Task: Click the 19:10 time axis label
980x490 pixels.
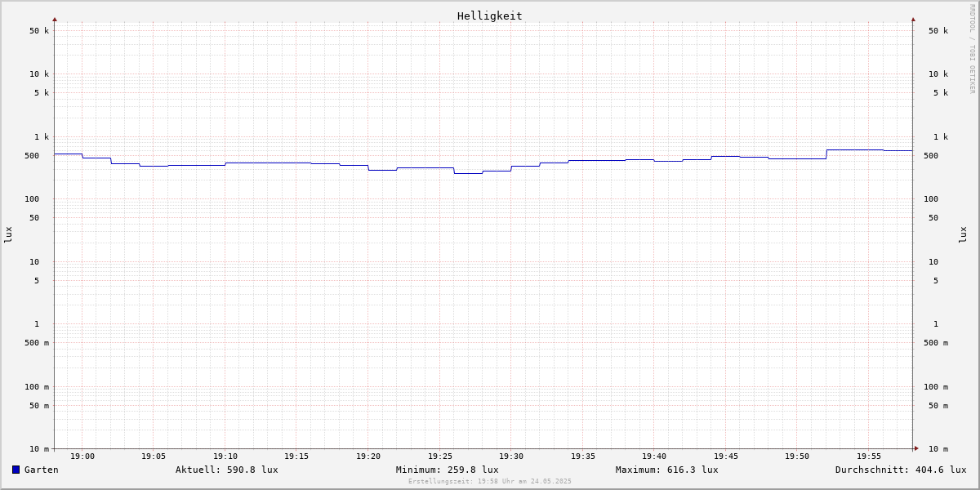Action: coord(225,457)
